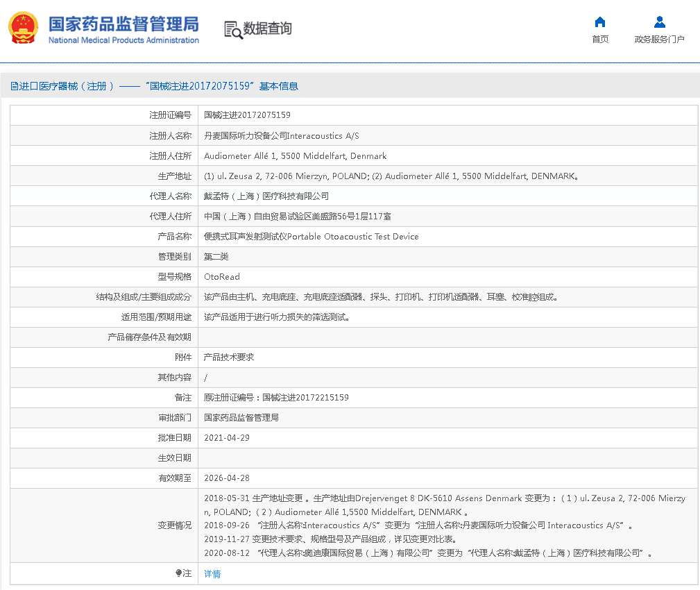This screenshot has width=700, height=590.
Task: Click the document icon before 进口医疗器械 heading
Action: 14,86
